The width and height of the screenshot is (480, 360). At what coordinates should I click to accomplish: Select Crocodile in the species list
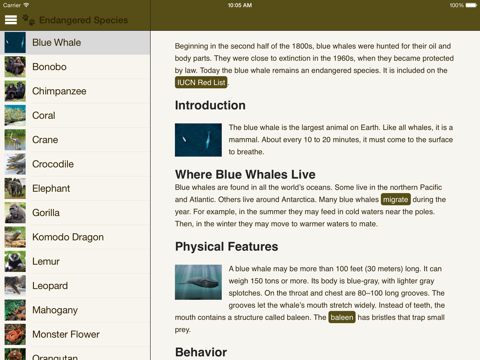pyautogui.click(x=75, y=164)
